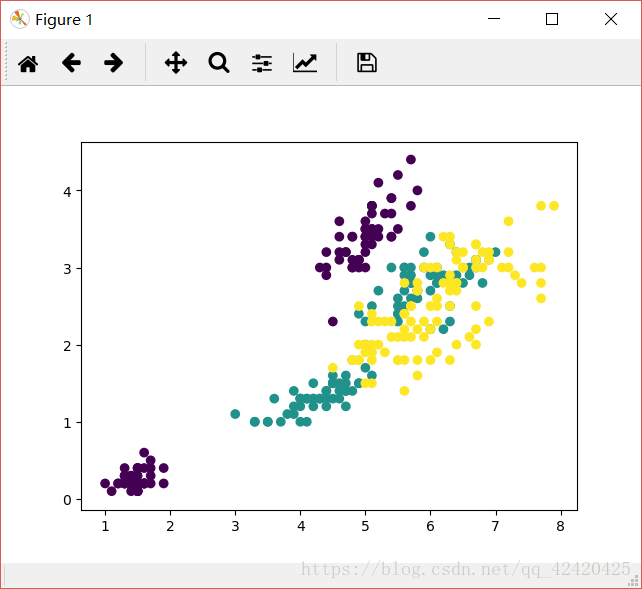Image resolution: width=642 pixels, height=589 pixels.
Task: Click the window size grip in the status bar
Action: (x=633, y=580)
